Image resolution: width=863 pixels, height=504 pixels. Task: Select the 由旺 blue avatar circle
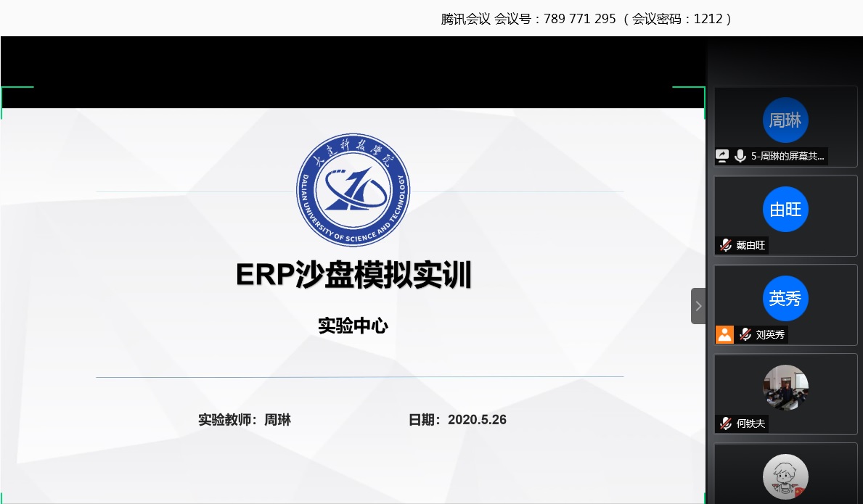785,210
